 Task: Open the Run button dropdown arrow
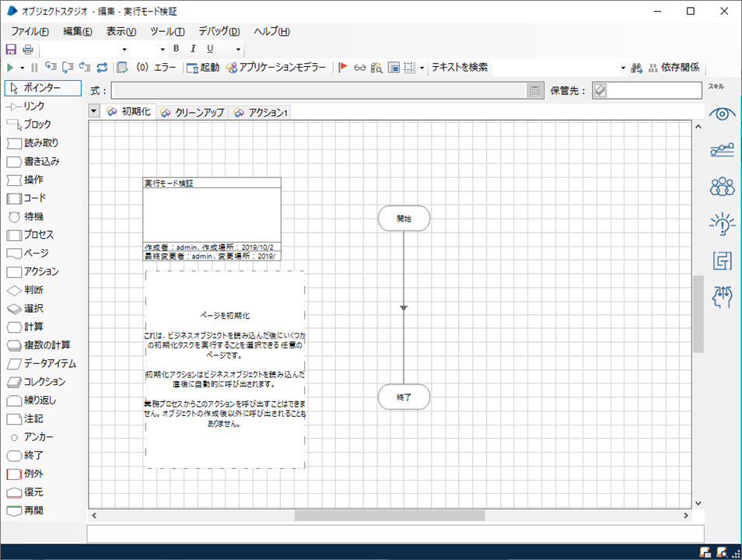[22, 68]
